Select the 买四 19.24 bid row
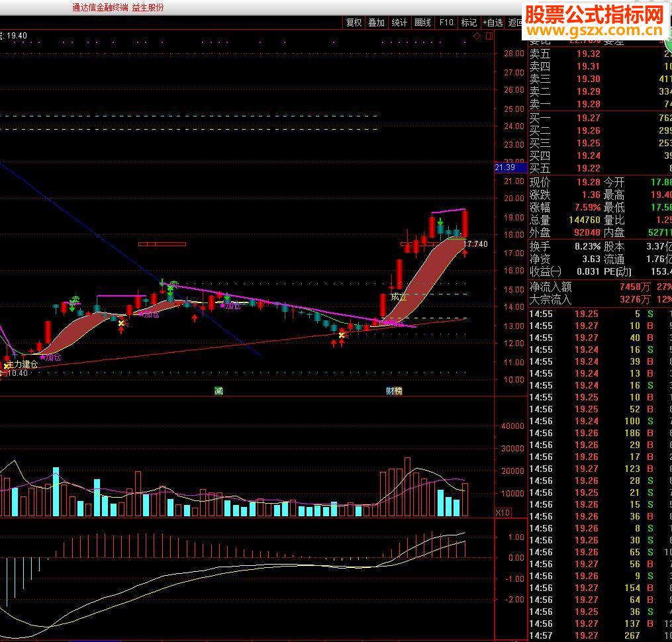The image size is (672, 642). point(600,156)
